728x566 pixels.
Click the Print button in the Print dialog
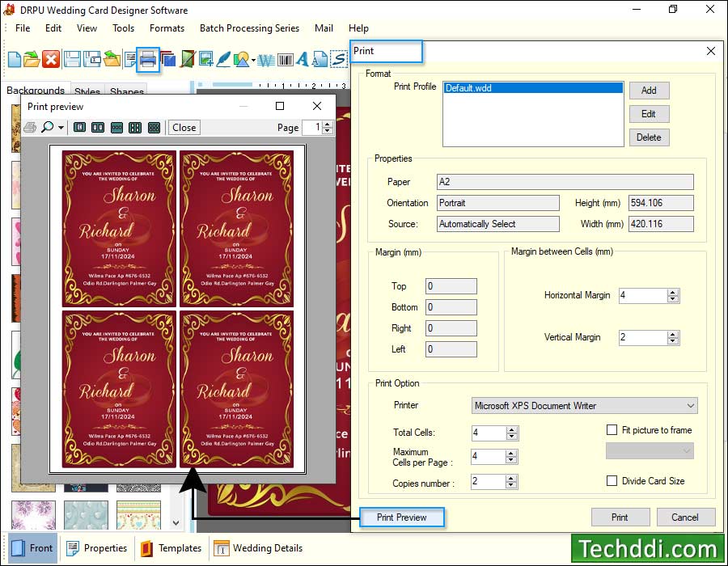620,517
